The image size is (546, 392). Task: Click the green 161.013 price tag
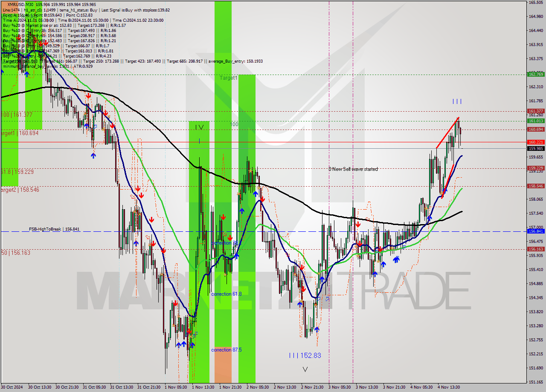coord(536,121)
